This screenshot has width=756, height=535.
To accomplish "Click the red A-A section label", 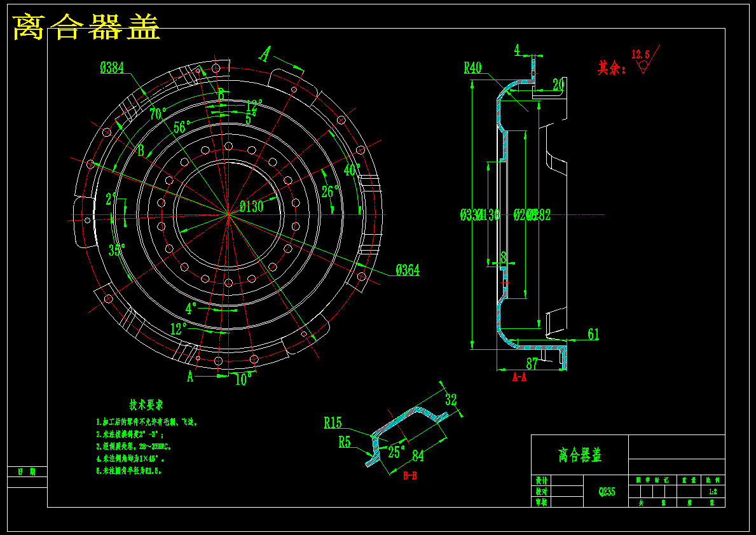I will tap(519, 377).
